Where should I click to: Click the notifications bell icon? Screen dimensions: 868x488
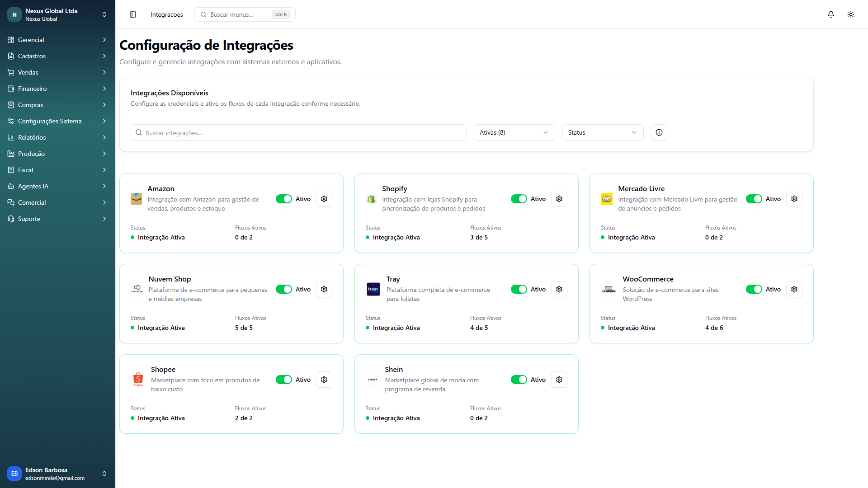coord(831,14)
